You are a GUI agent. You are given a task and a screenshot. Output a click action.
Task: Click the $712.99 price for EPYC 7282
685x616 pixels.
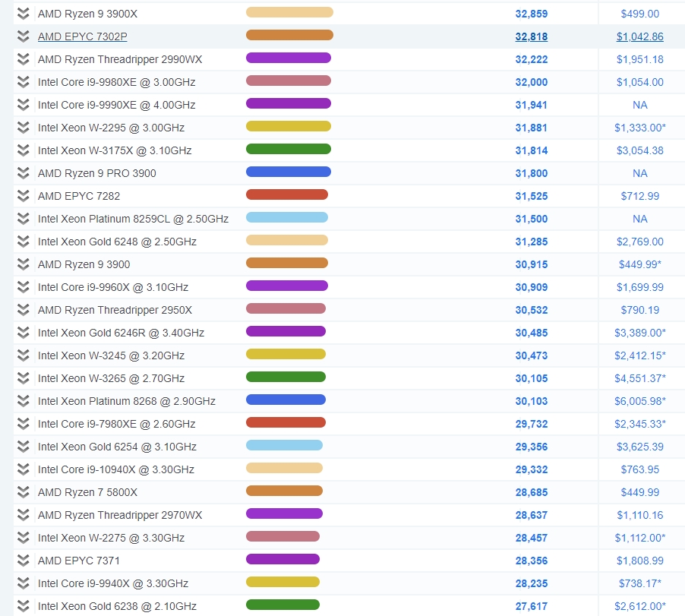[x=640, y=196]
